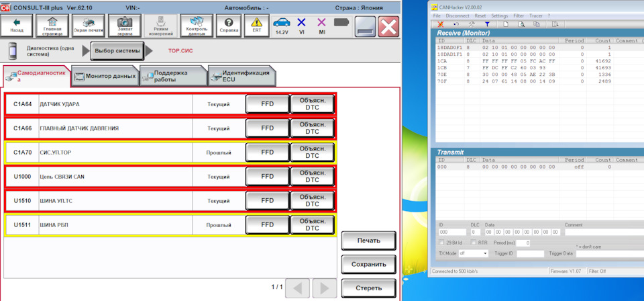Switch to the Поддержка работы tab
The image size is (644, 301).
173,76
